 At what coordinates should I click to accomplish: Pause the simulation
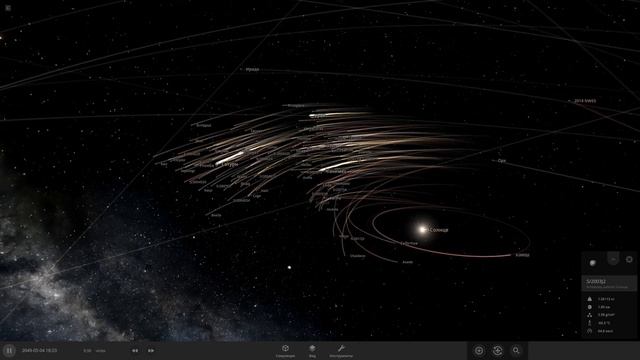click(x=9, y=351)
